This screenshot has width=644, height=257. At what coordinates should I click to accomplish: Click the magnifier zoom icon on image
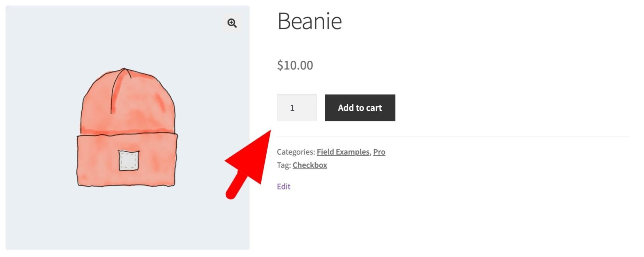232,23
